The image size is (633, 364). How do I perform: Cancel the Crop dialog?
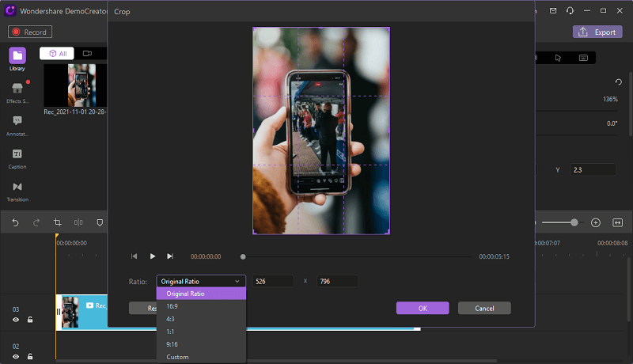pos(484,308)
